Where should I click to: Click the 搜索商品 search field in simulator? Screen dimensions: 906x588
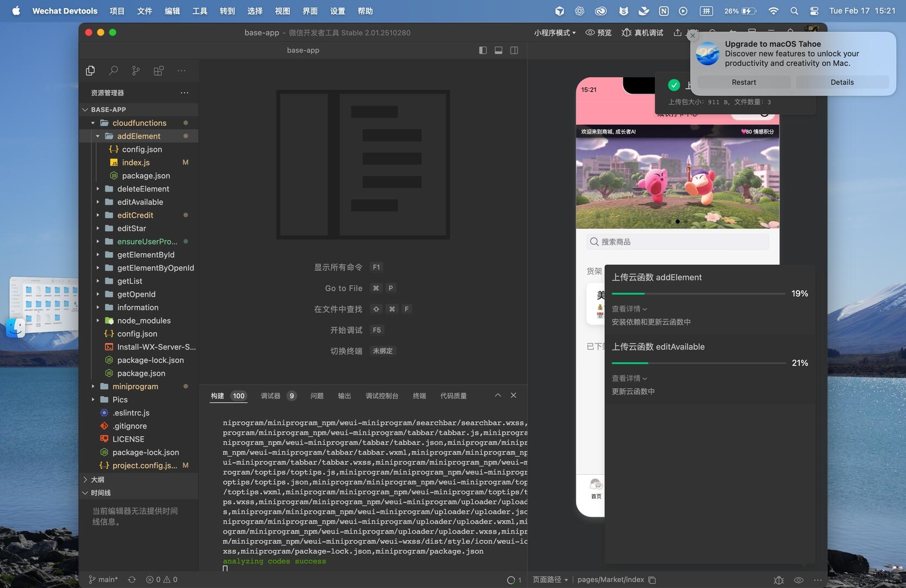tap(678, 242)
